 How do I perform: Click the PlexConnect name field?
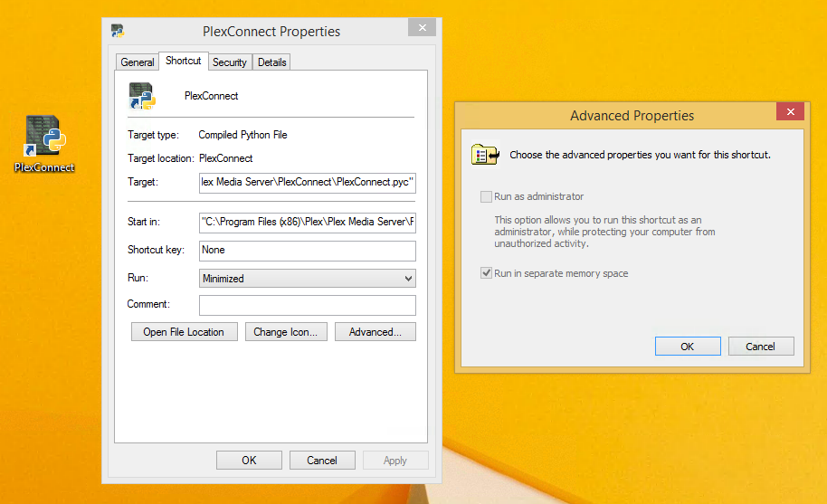[x=211, y=96]
